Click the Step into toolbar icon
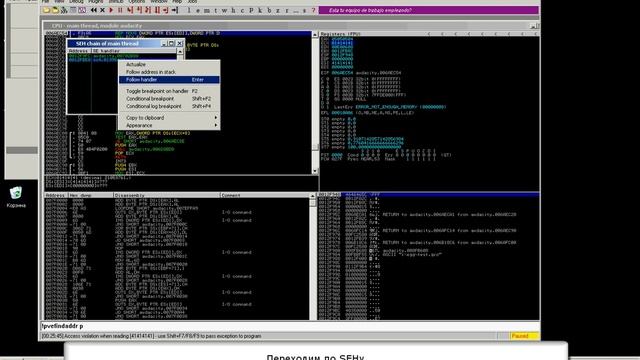Image resolution: width=640 pixels, height=360 pixels. (x=130, y=10)
